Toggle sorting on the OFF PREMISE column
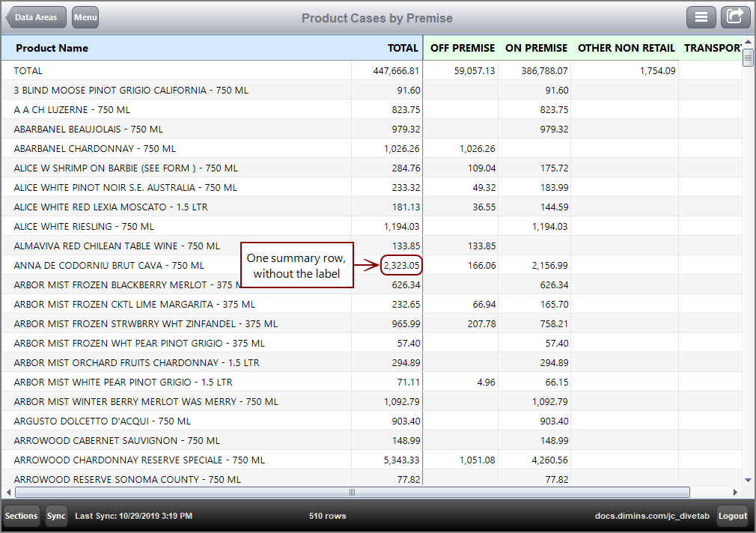 (x=461, y=48)
